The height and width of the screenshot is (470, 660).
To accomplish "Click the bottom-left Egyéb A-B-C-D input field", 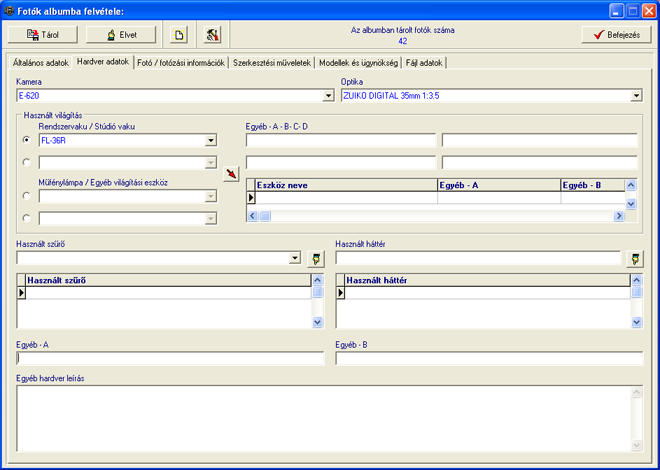I will point(341,162).
